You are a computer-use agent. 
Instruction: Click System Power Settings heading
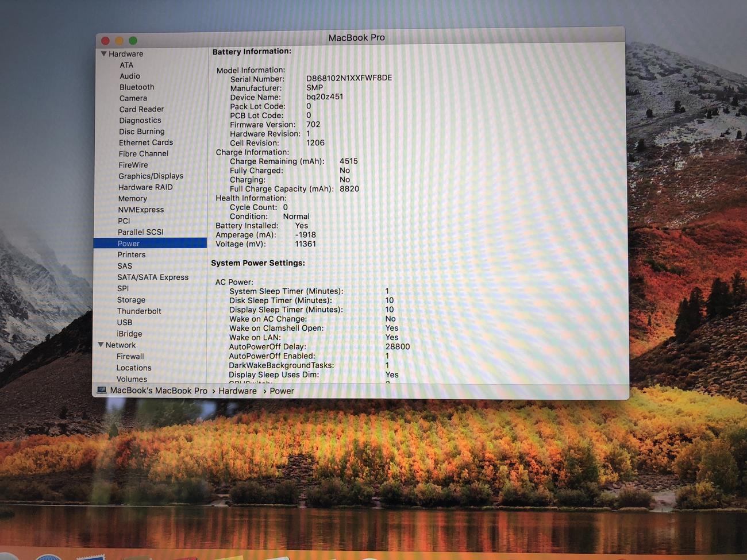pyautogui.click(x=258, y=263)
